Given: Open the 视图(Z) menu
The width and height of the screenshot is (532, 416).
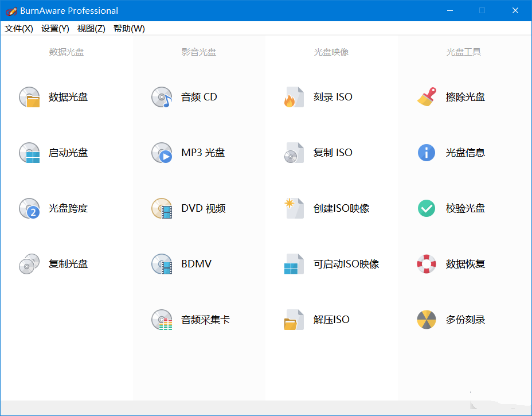Looking at the screenshot, I should pyautogui.click(x=91, y=29).
